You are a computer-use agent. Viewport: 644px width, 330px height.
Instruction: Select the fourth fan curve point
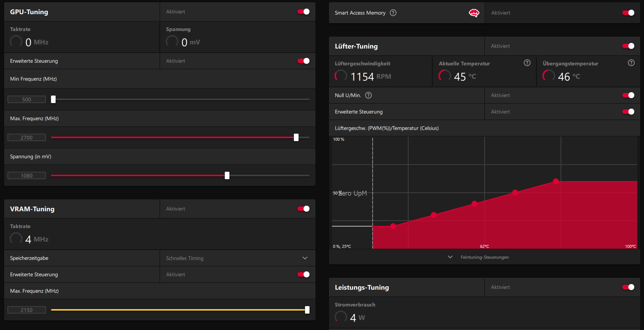pos(515,193)
